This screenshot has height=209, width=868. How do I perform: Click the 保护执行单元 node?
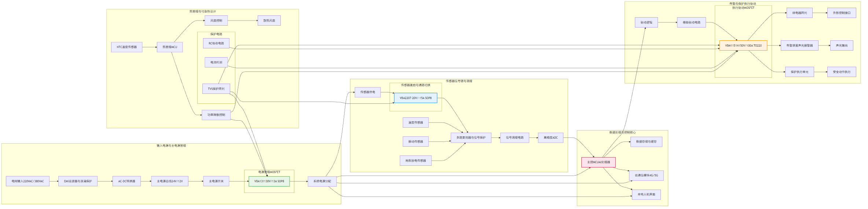(799, 72)
